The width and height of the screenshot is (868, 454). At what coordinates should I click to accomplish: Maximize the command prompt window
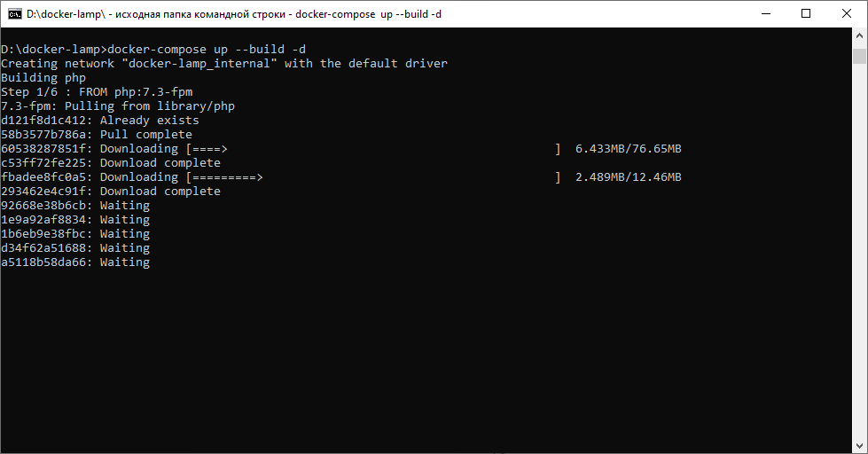(805, 13)
